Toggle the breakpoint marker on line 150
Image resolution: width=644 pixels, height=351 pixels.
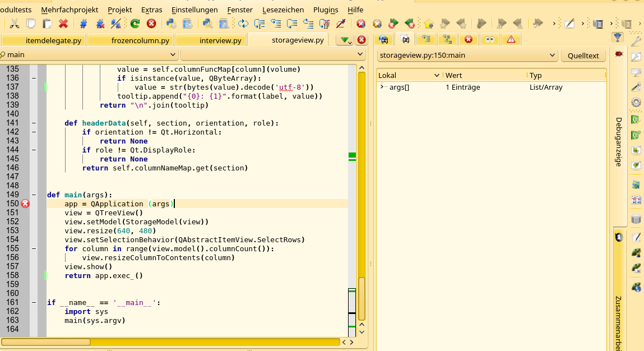click(x=25, y=204)
